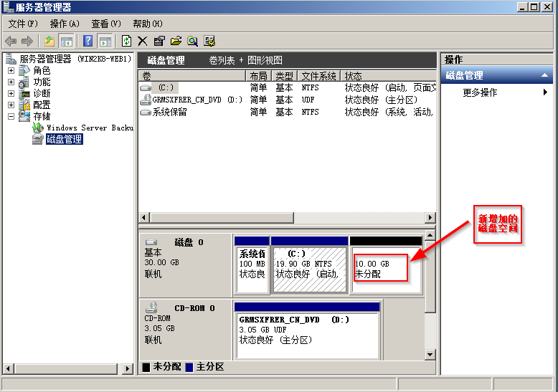Select the 功能 tree node

click(x=42, y=82)
